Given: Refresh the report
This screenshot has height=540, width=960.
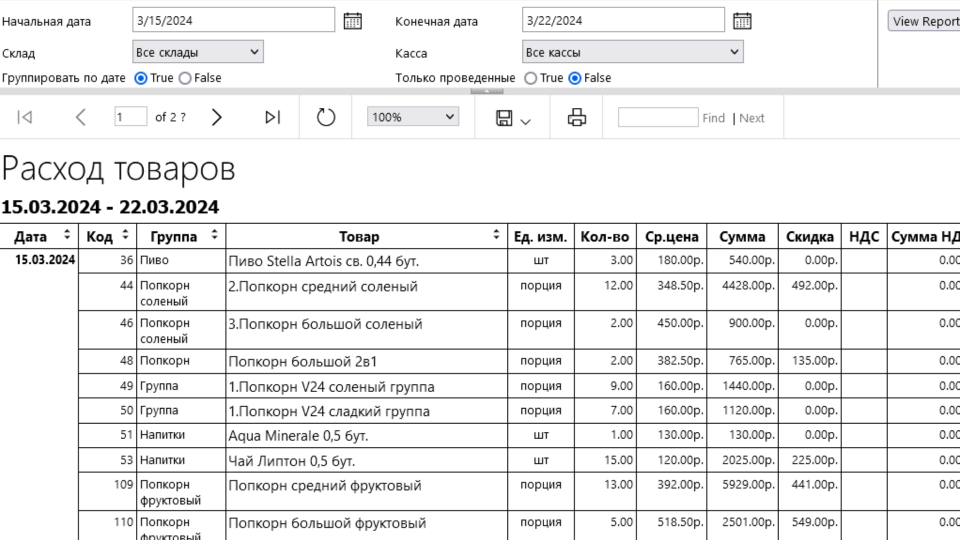Looking at the screenshot, I should (x=326, y=117).
